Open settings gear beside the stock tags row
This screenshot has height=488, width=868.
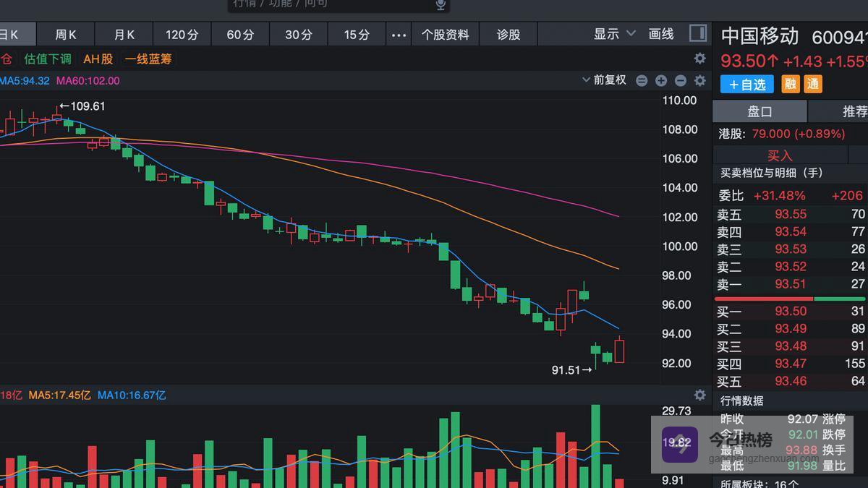coord(699,59)
